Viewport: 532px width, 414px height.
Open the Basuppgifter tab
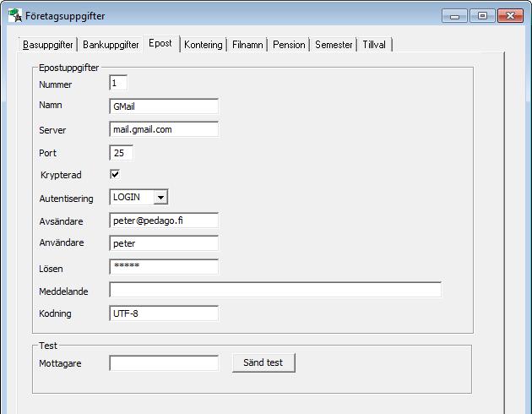47,45
